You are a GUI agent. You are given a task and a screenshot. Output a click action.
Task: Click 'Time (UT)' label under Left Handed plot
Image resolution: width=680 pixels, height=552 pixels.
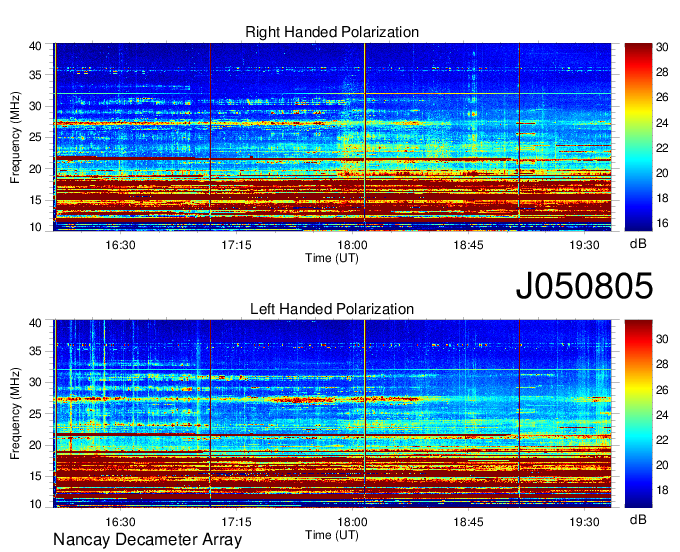tap(332, 535)
